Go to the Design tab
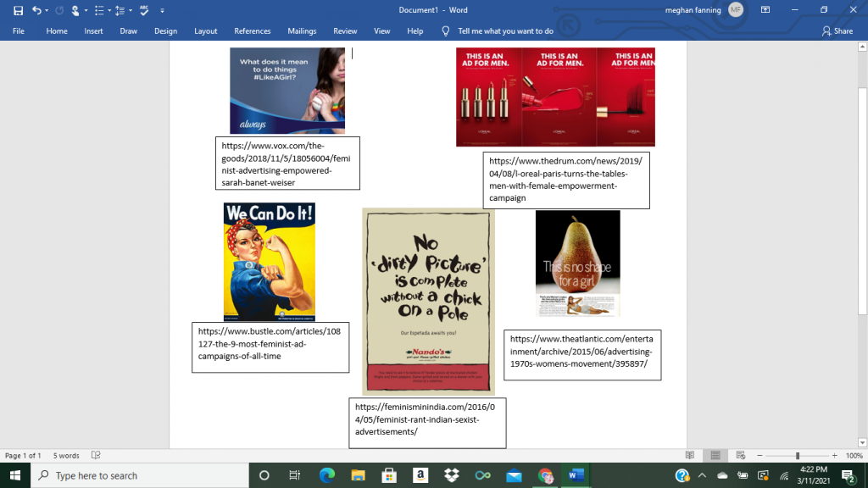Image resolution: width=868 pixels, height=488 pixels. tap(165, 31)
